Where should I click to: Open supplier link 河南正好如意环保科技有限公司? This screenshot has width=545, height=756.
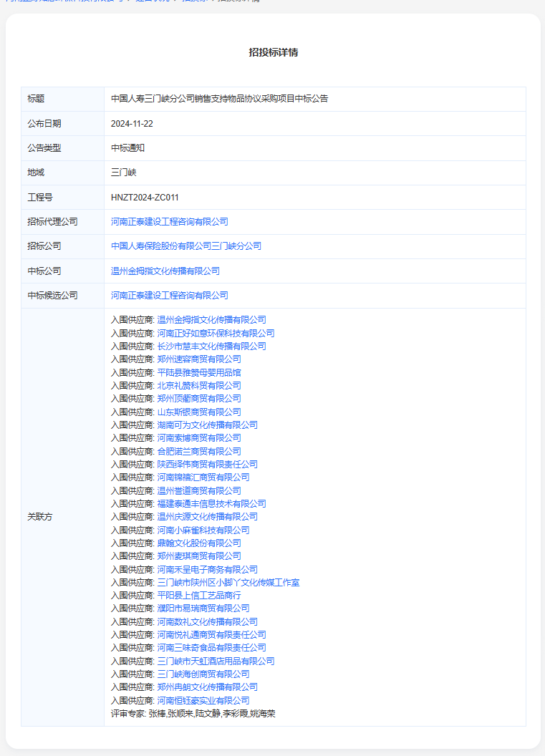tap(216, 334)
